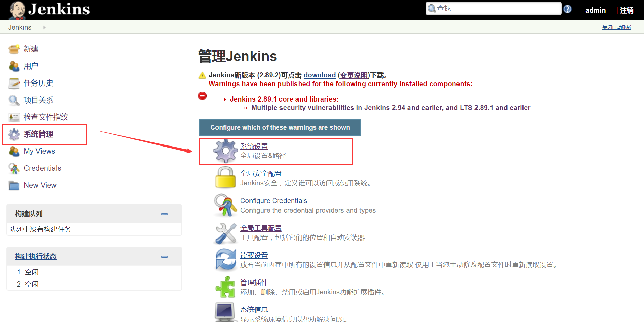This screenshot has width=644, height=322.
Task: Click the Configure Credentials keys icon
Action: coord(225,205)
